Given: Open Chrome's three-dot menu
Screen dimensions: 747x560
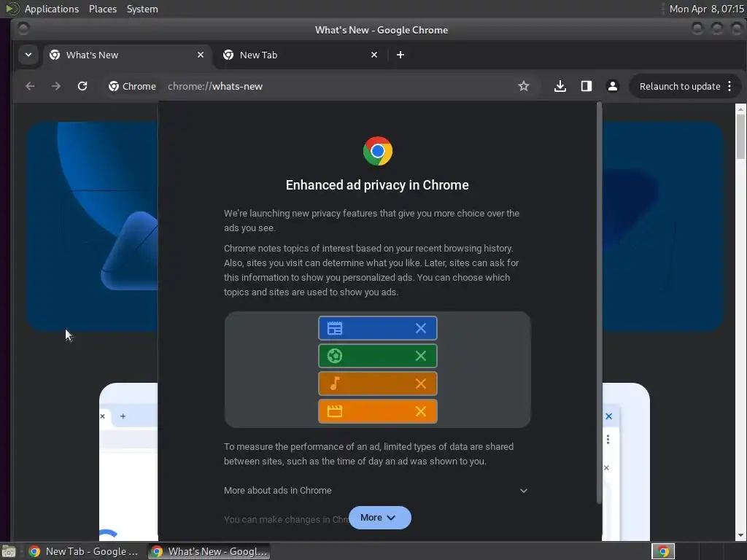Looking at the screenshot, I should 729,86.
